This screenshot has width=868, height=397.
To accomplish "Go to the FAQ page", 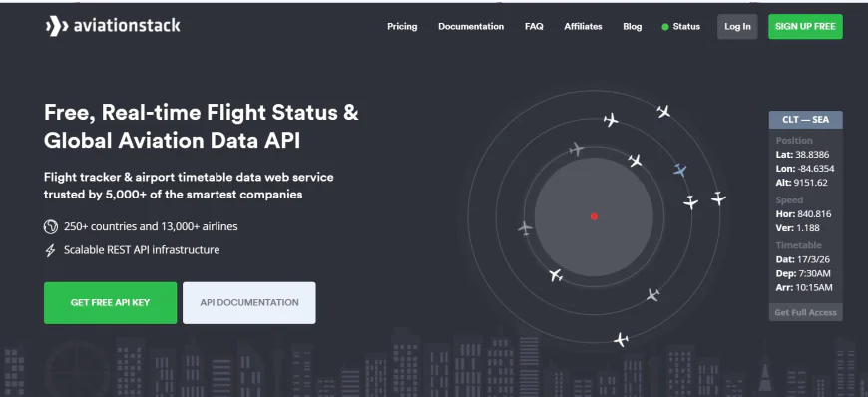I will pos(534,27).
